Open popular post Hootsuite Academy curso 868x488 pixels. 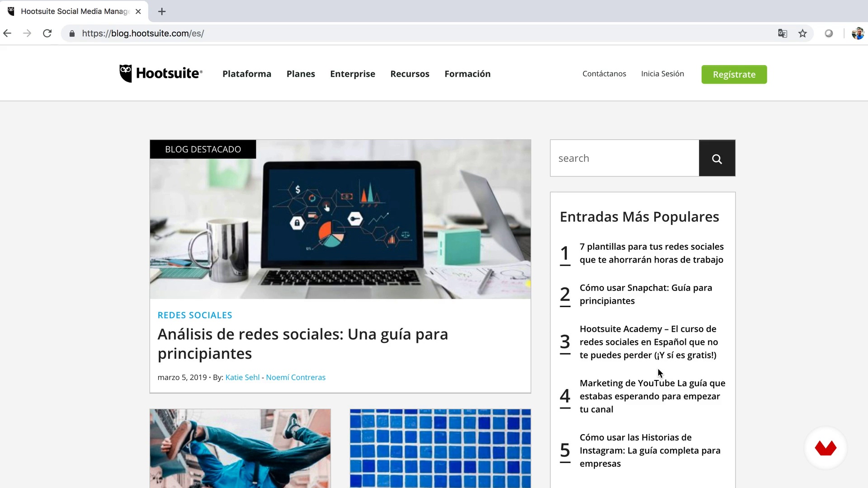tap(649, 342)
